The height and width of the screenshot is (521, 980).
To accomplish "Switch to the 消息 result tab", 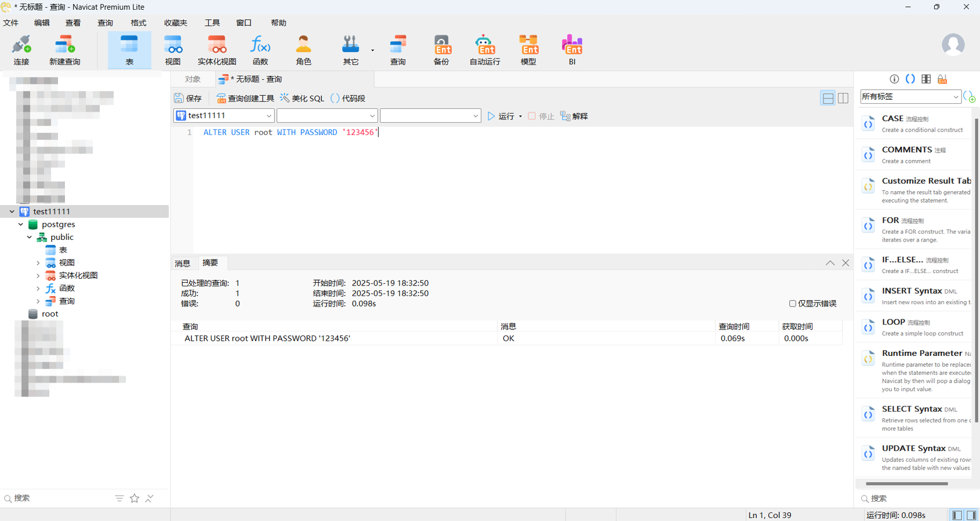I will 183,263.
